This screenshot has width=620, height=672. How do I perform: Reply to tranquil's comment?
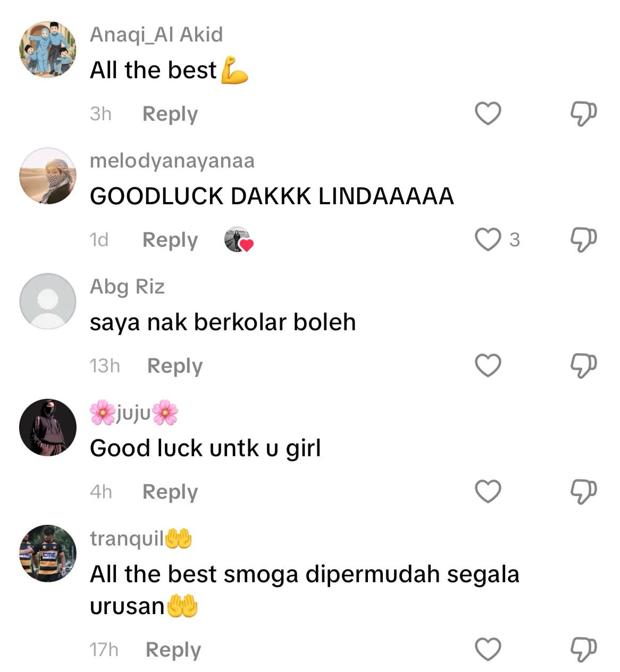point(173,650)
